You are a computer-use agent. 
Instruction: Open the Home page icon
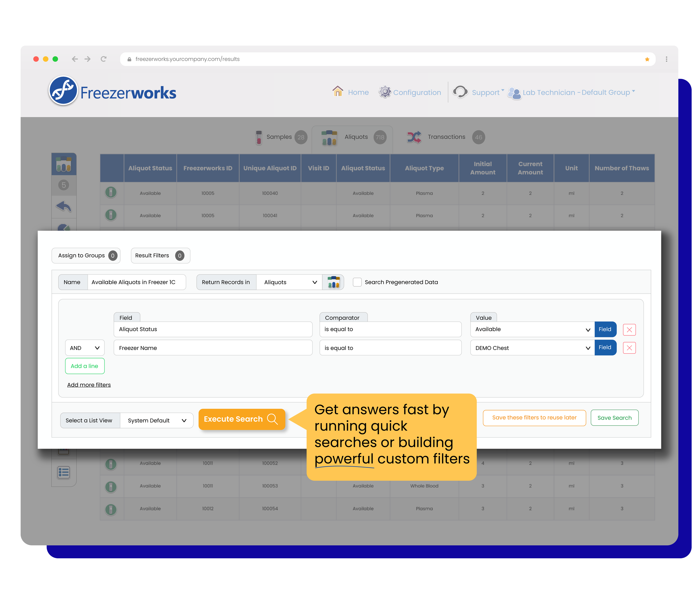[x=338, y=92]
